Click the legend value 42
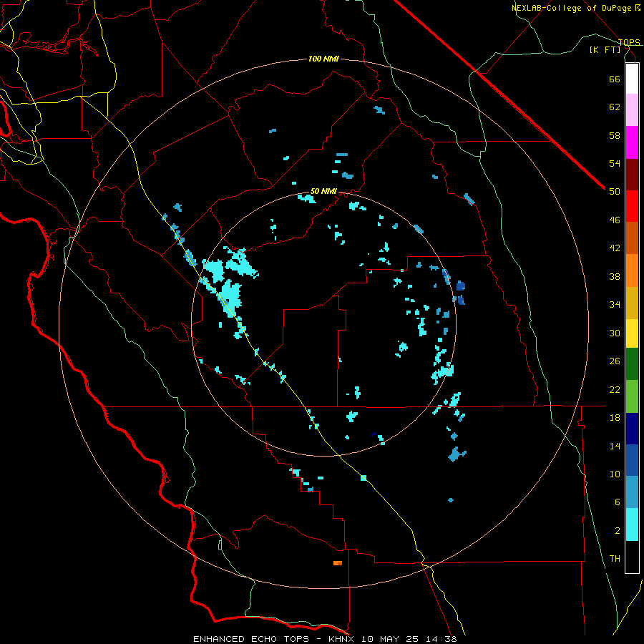The height and width of the screenshot is (644, 644). pos(615,248)
